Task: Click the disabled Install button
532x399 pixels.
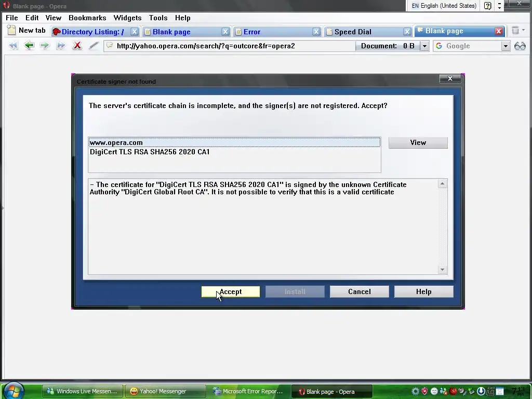Action: (x=295, y=291)
